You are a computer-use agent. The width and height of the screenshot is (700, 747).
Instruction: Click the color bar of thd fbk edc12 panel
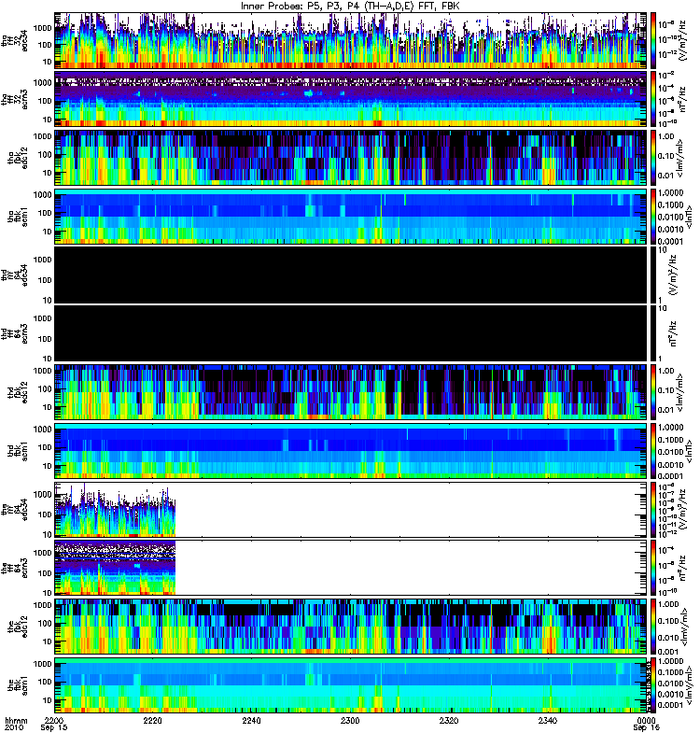pos(653,392)
